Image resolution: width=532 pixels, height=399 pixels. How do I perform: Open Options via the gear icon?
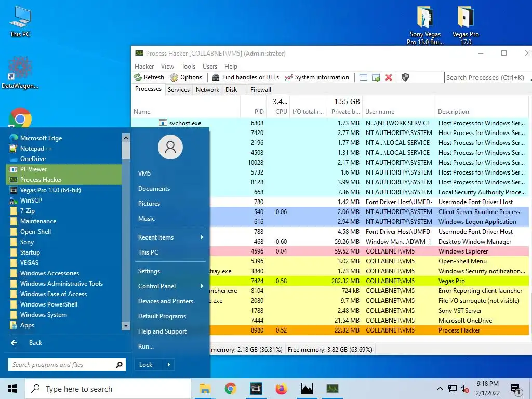click(x=174, y=77)
